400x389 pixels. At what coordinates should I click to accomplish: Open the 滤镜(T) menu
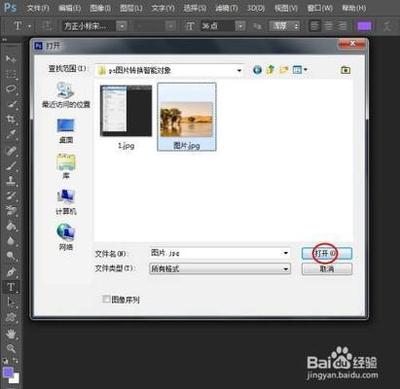coord(227,8)
